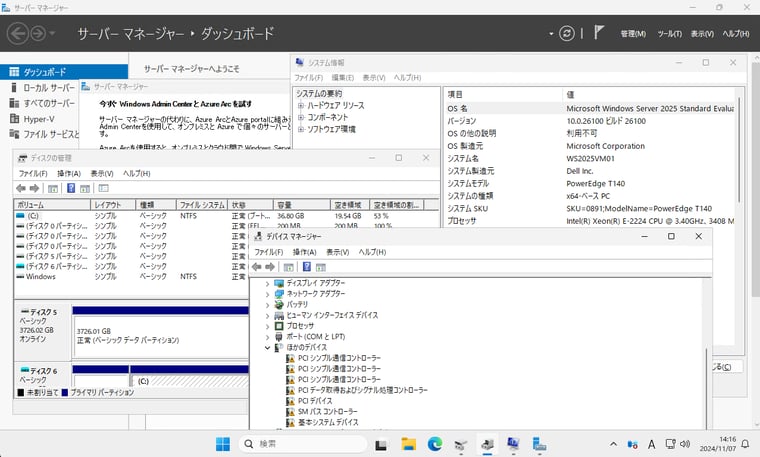Open the help icon in Disk Management toolbar
This screenshot has height=457, width=760.
click(x=71, y=188)
